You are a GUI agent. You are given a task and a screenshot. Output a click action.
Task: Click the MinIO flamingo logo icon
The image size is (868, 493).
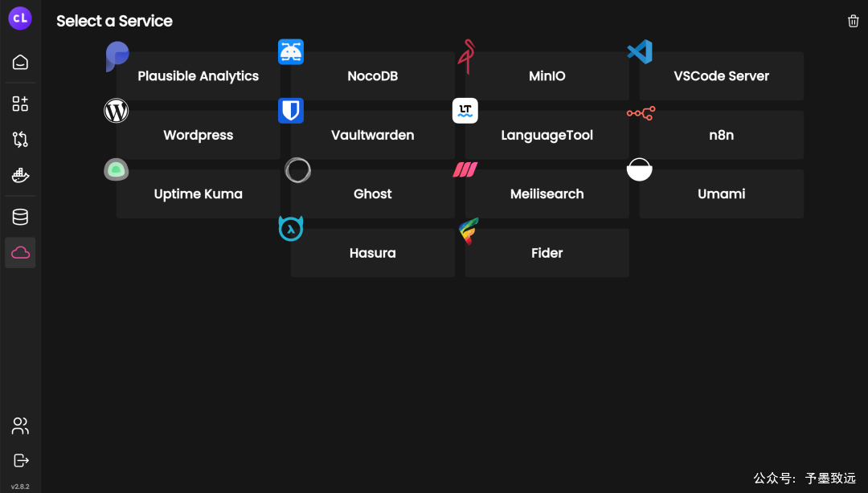[467, 56]
